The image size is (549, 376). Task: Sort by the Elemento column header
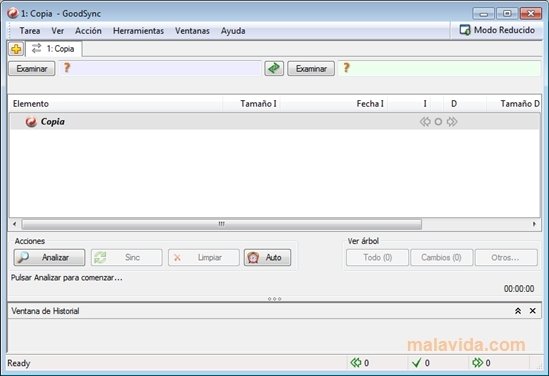(x=116, y=104)
